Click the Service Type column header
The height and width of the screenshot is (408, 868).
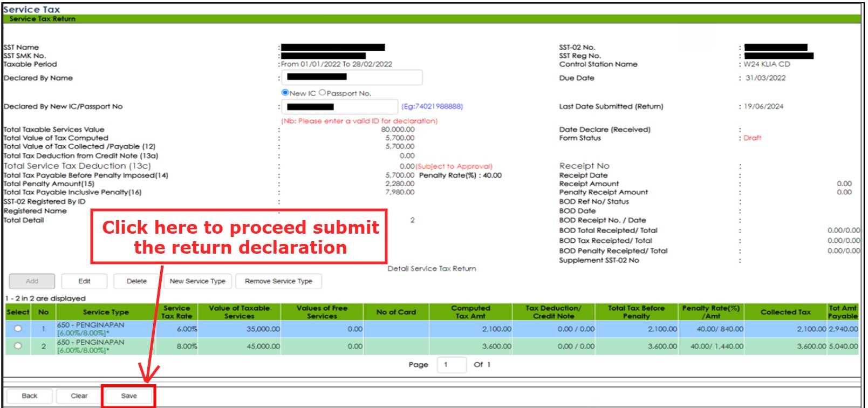coord(106,312)
